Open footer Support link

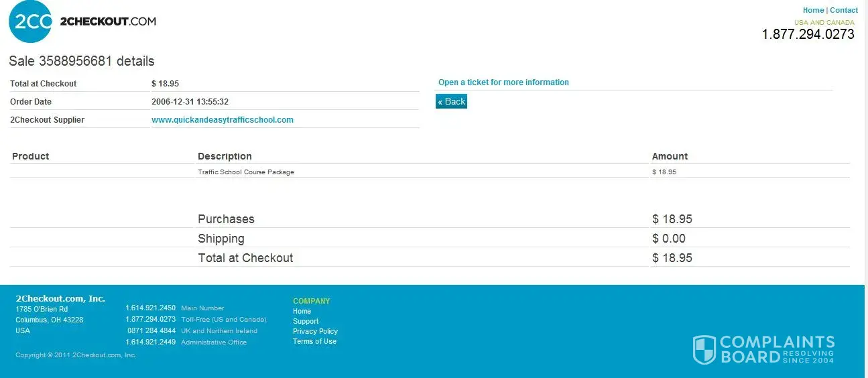(306, 321)
